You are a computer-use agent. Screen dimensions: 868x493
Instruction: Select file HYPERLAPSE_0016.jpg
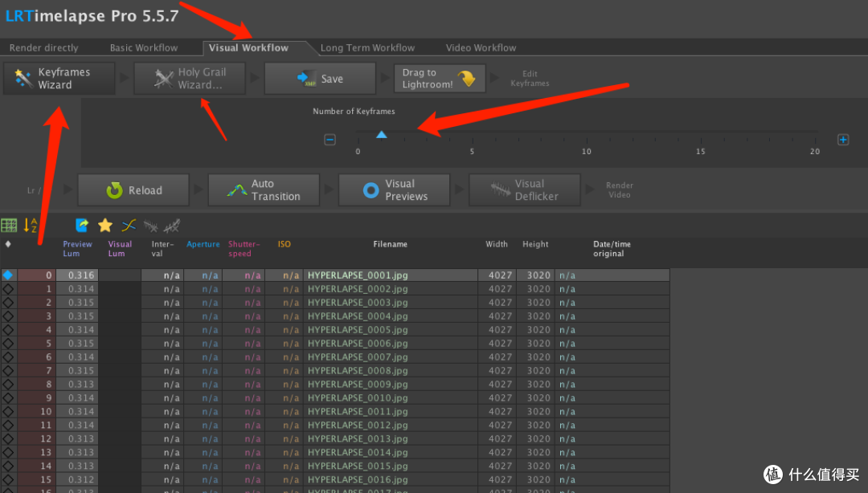(358, 479)
